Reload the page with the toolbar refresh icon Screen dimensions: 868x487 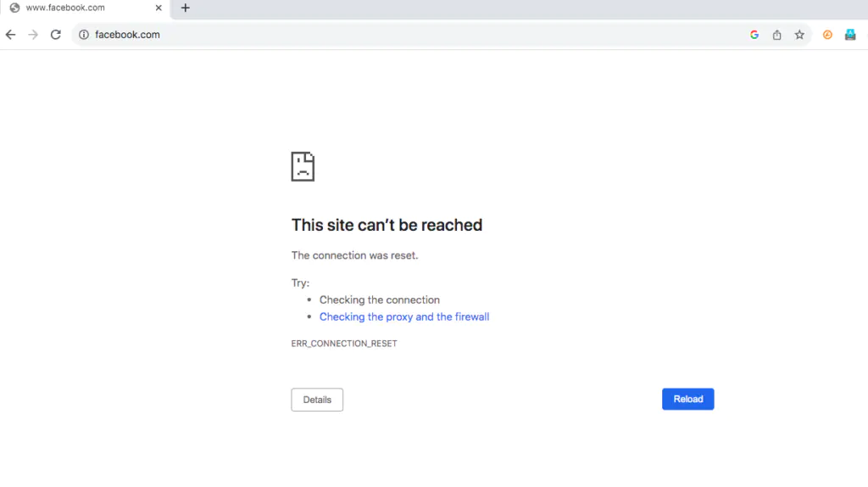pyautogui.click(x=56, y=35)
